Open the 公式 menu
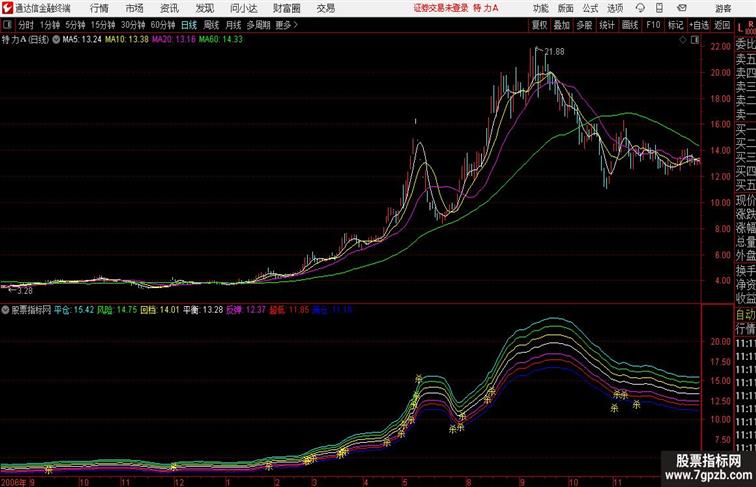The width and height of the screenshot is (756, 487). point(590,8)
